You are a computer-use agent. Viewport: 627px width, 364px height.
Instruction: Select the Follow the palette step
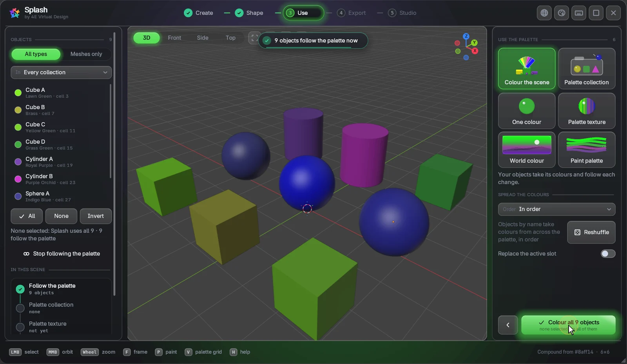(x=61, y=289)
